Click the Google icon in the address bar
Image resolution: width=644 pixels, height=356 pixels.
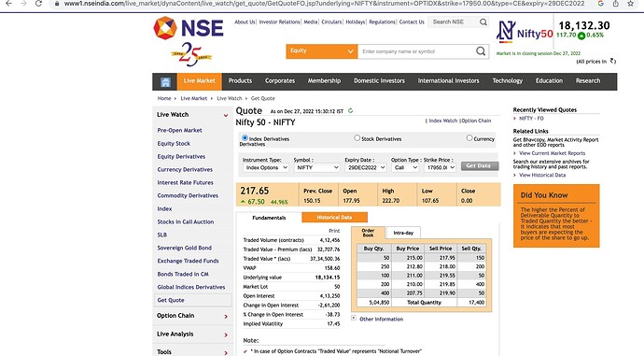600,4
